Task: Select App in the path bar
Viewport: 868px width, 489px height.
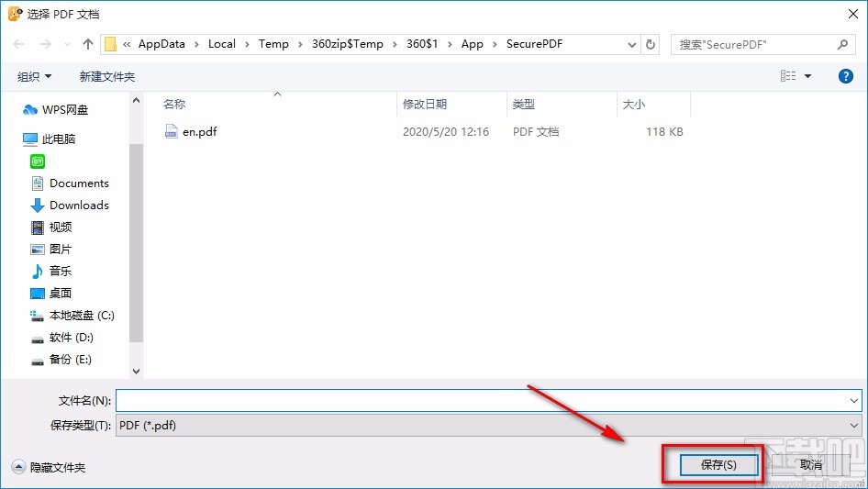Action: click(x=472, y=44)
